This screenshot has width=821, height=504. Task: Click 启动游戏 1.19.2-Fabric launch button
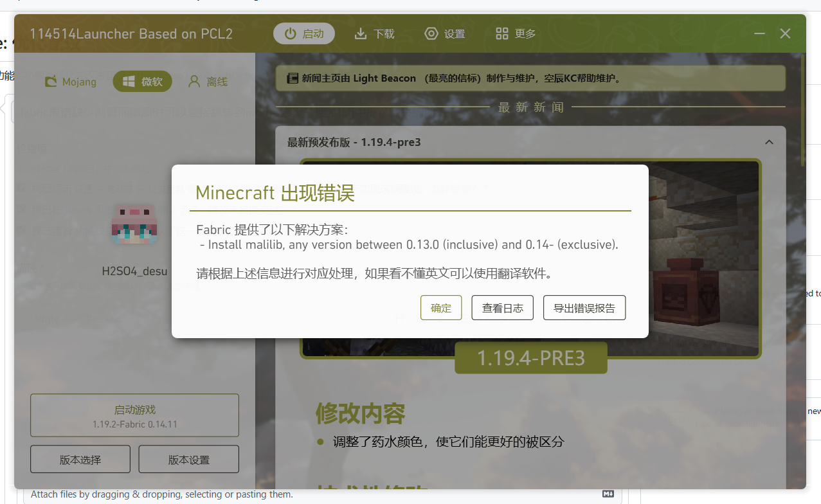(x=135, y=415)
